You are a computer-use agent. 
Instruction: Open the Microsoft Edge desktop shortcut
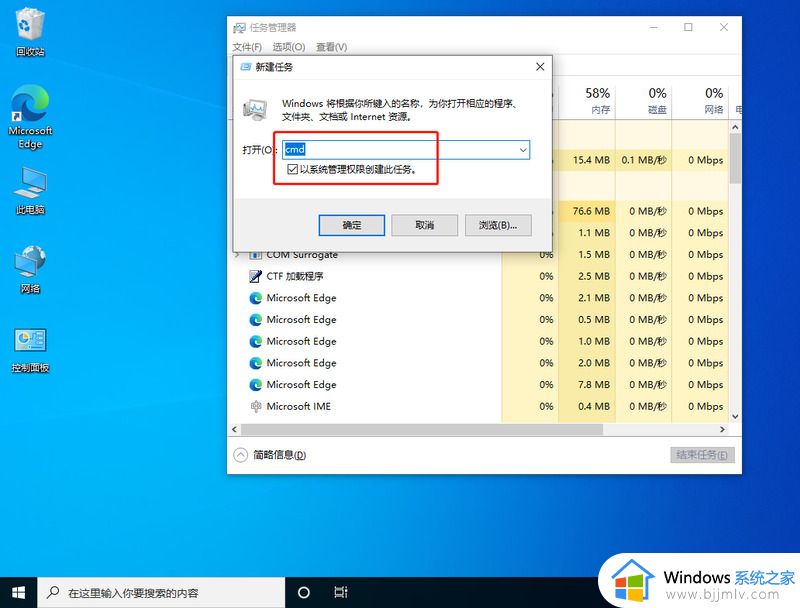pyautogui.click(x=30, y=116)
